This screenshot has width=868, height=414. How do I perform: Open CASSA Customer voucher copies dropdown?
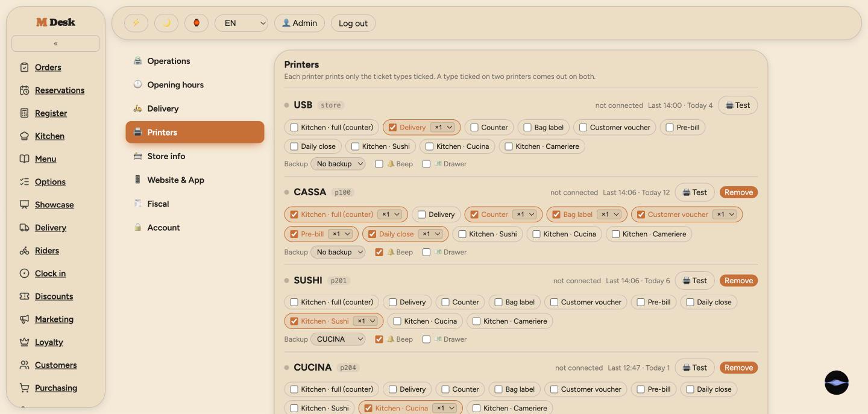(725, 215)
